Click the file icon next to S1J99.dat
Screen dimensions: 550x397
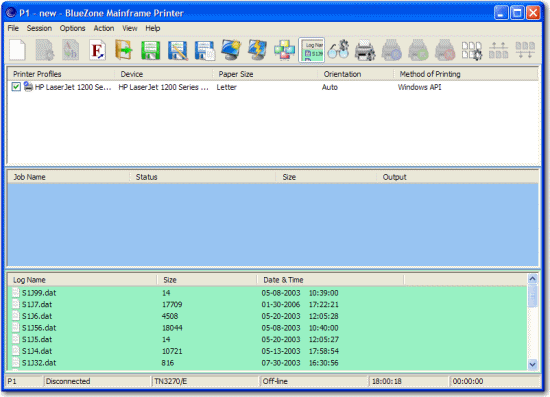point(16,292)
